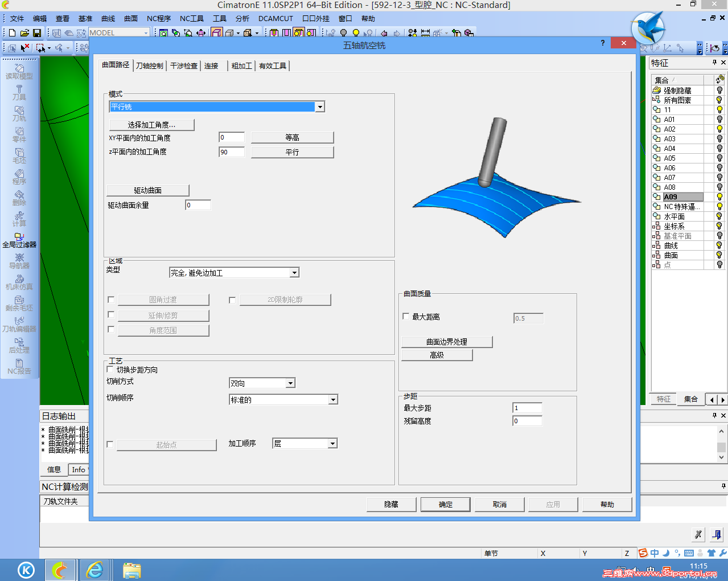Open the 加工顺序 层 dropdown
728x581 pixels.
tap(305, 444)
